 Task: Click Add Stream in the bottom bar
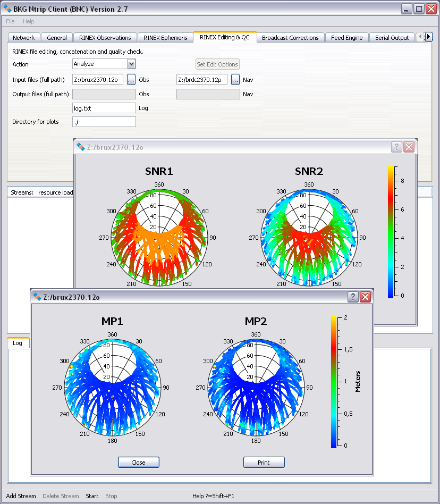[21, 496]
